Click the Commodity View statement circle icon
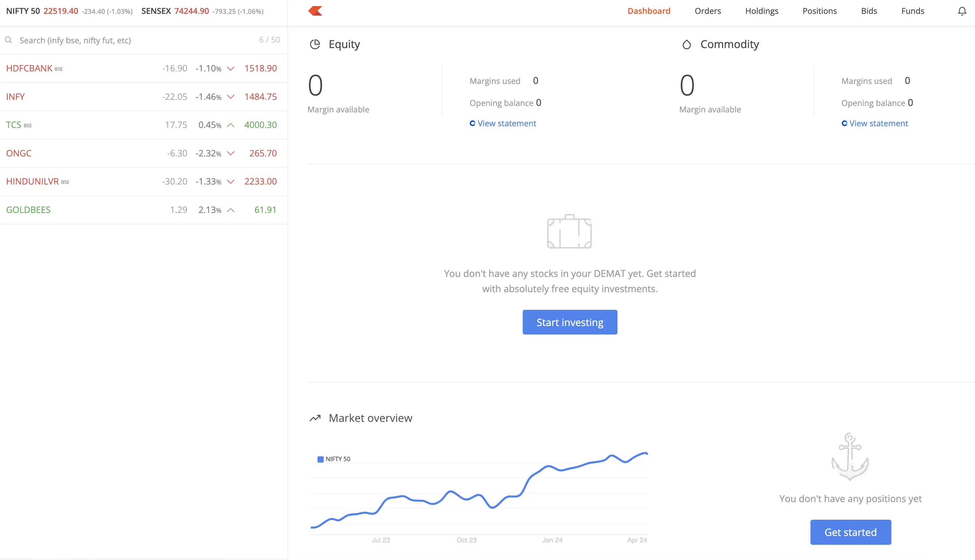This screenshot has height=560, width=975. point(844,124)
